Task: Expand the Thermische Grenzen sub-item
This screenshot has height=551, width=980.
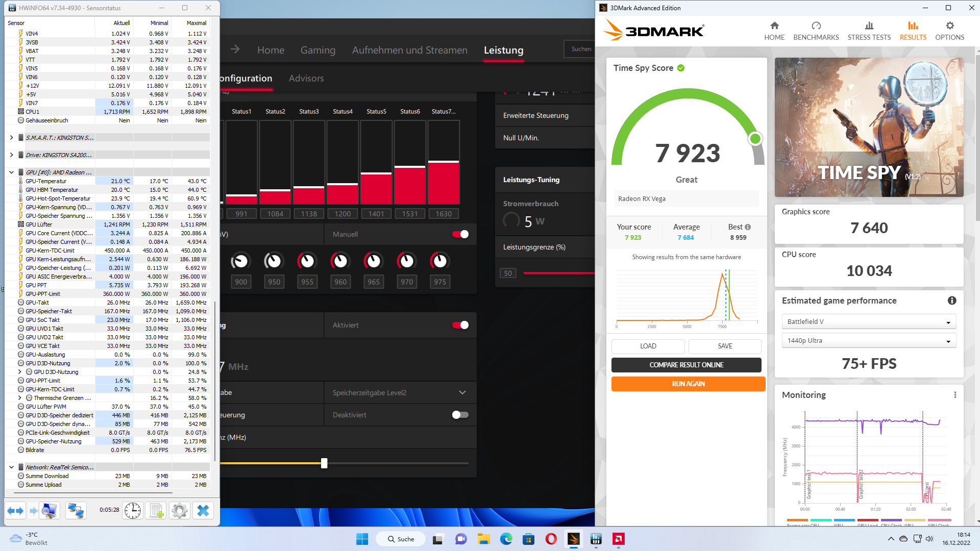Action: pyautogui.click(x=19, y=398)
